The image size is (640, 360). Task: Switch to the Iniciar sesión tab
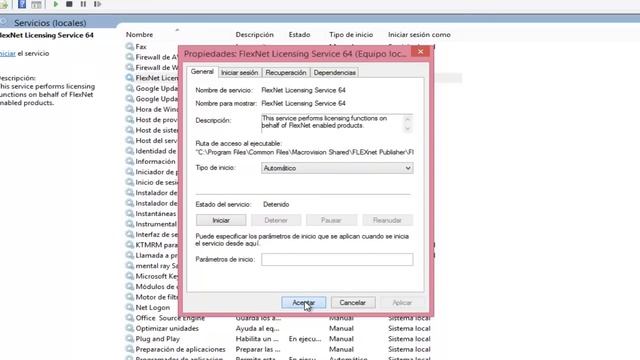[x=240, y=72]
